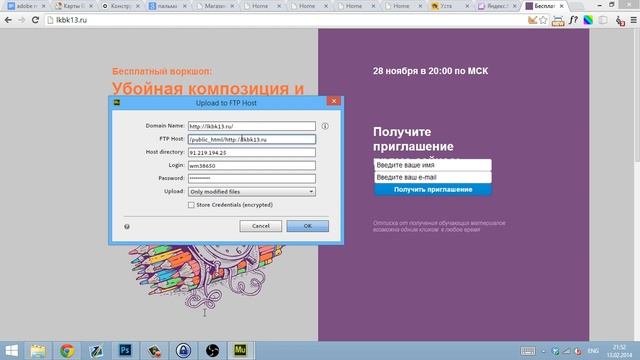Open the padlock app in taskbar

click(x=183, y=351)
